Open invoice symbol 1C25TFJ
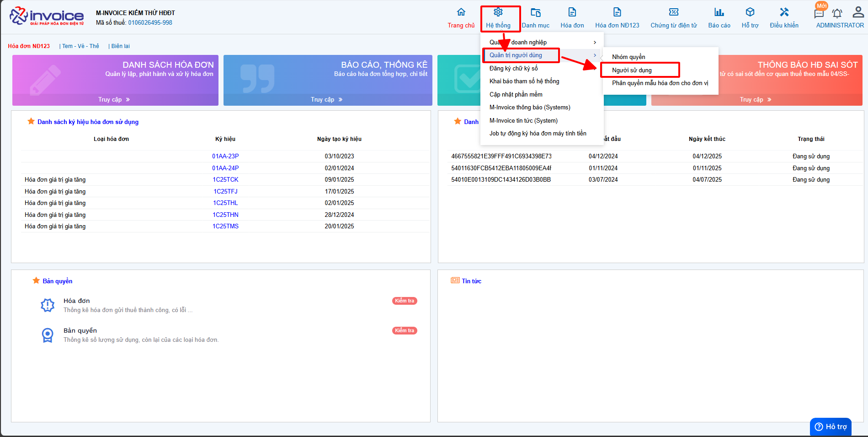868x437 pixels. tap(225, 191)
